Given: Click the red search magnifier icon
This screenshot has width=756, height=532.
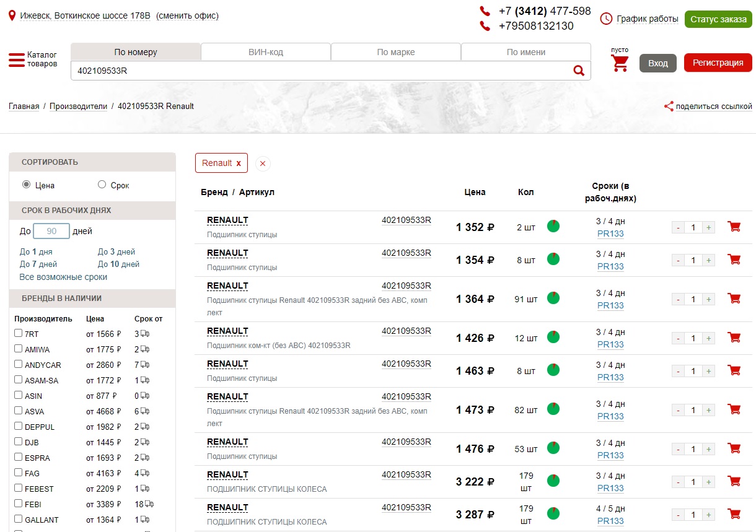Looking at the screenshot, I should click(579, 71).
